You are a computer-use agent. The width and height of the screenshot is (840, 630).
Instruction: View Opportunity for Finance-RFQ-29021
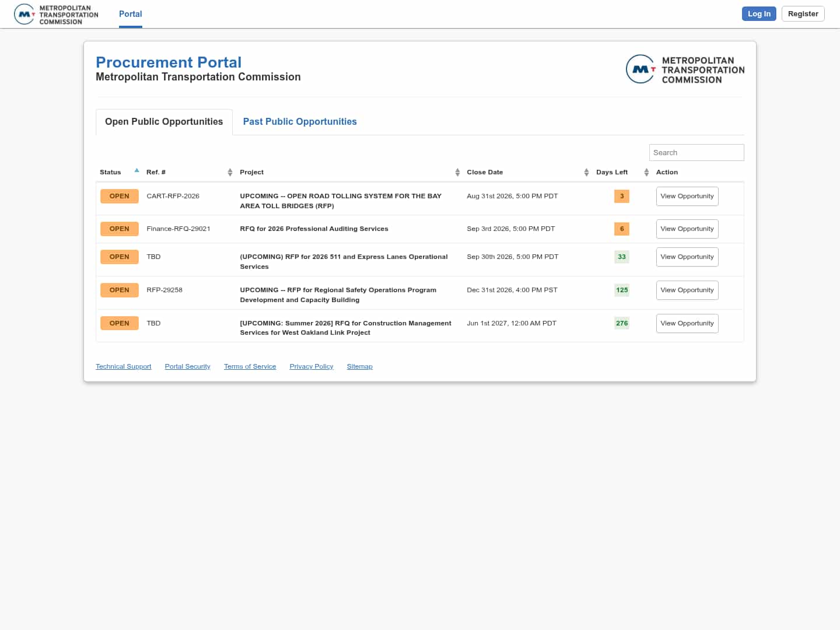(687, 229)
